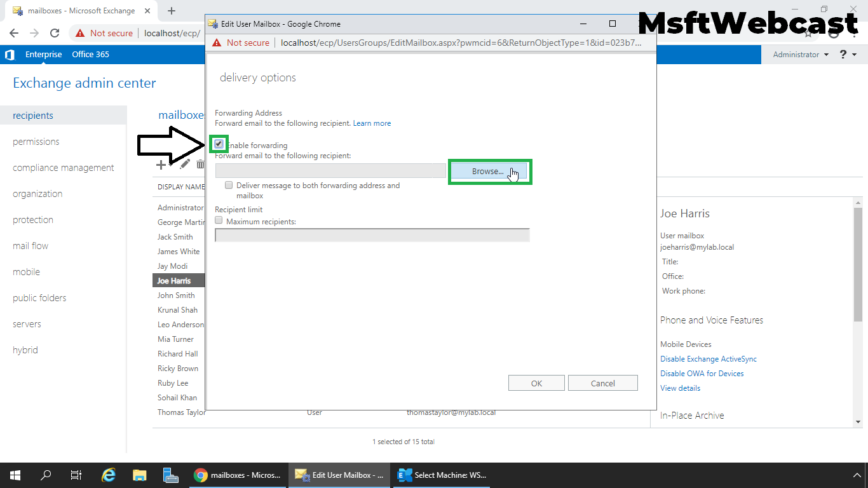Select Administrator in the mailbox list
868x488 pixels.
180,208
